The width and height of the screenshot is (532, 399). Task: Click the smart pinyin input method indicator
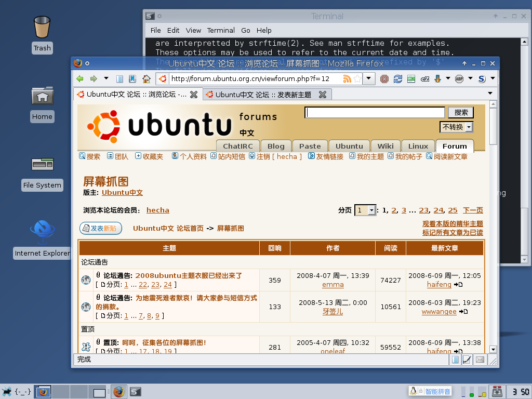coord(431,392)
